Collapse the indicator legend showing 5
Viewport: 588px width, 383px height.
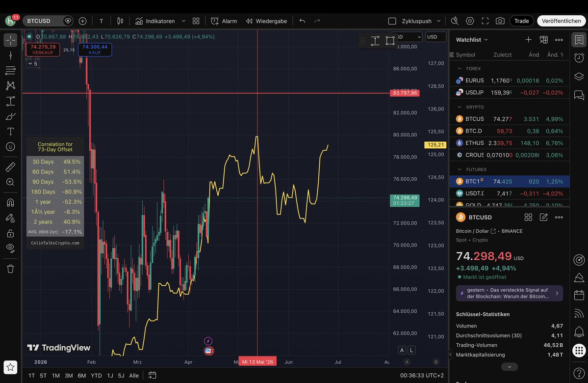coord(33,64)
